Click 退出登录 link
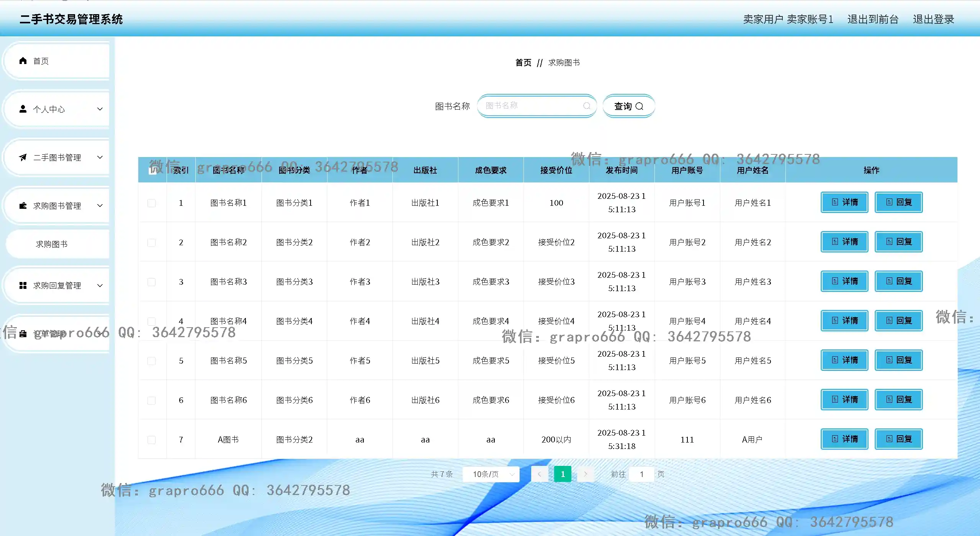Viewport: 980px width, 536px height. coord(933,19)
